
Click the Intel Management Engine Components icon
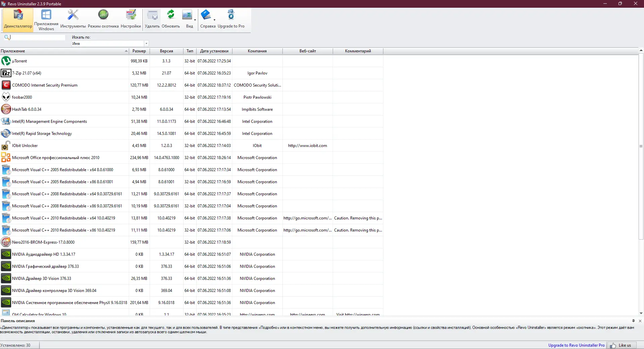pyautogui.click(x=6, y=121)
